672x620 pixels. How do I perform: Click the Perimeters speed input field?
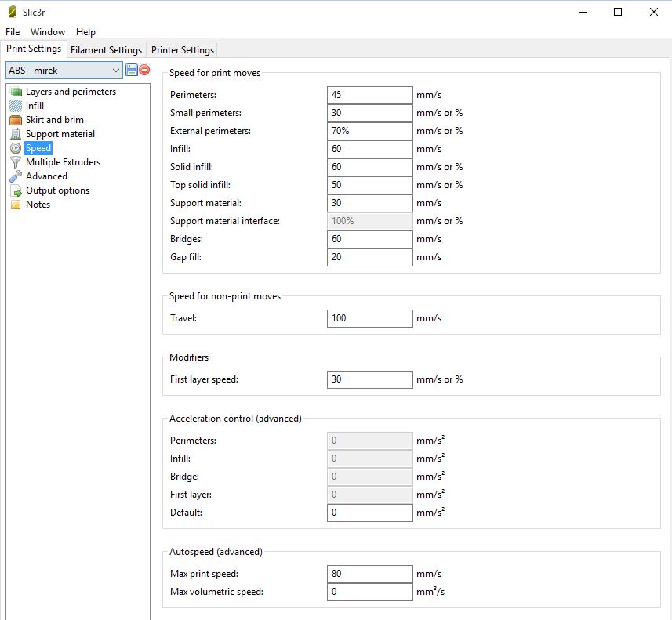point(369,95)
